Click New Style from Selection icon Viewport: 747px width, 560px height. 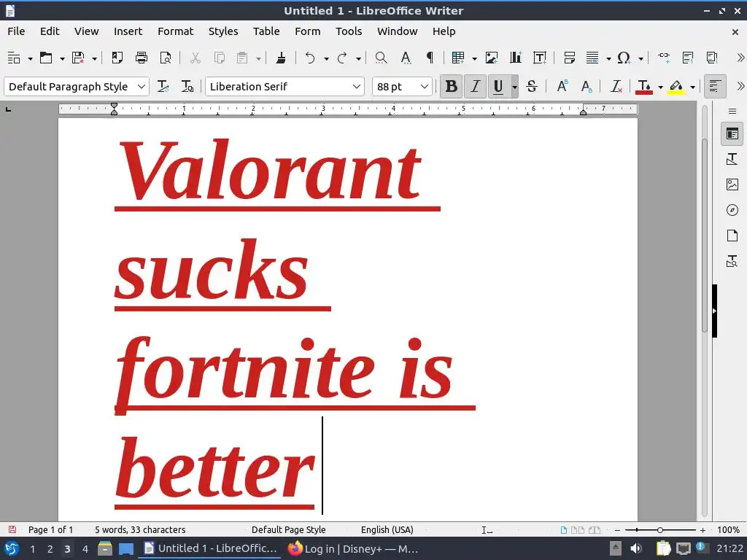tap(187, 87)
